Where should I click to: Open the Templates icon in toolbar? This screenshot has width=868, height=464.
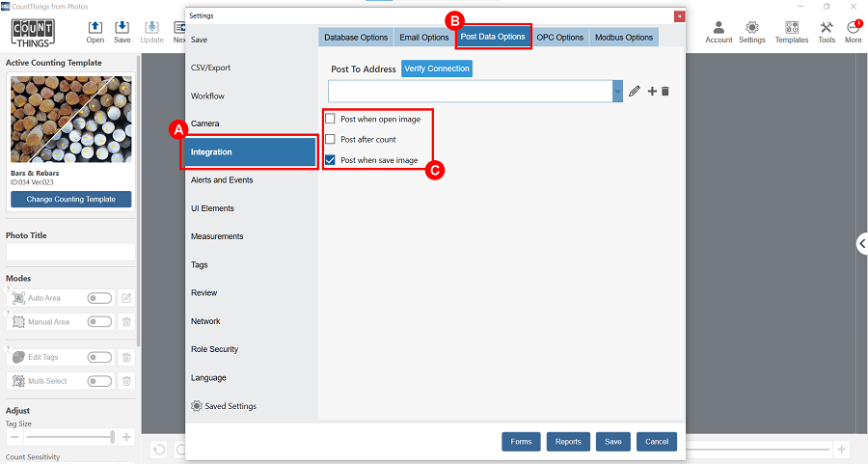792,32
